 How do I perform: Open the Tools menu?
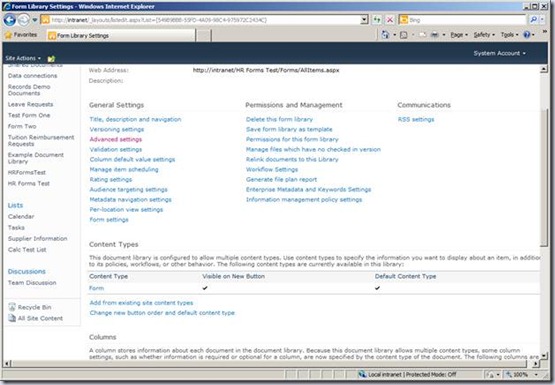[x=509, y=35]
